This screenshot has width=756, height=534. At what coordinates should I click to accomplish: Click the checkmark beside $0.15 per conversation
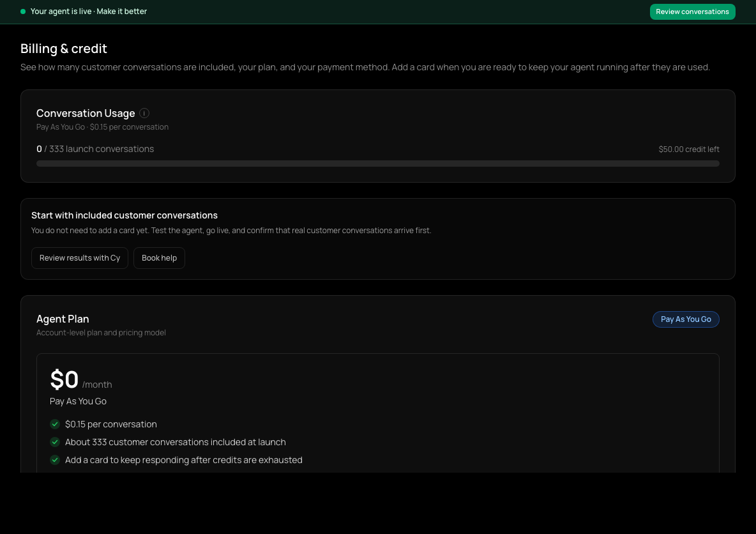[55, 424]
